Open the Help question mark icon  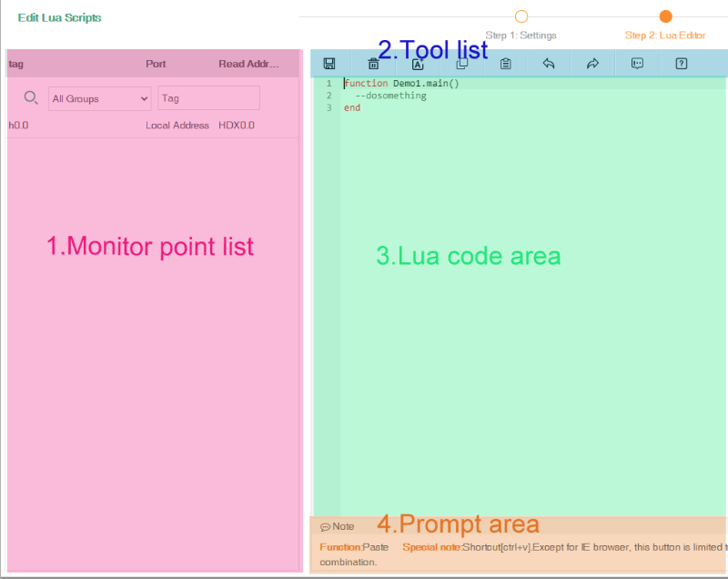point(681,64)
